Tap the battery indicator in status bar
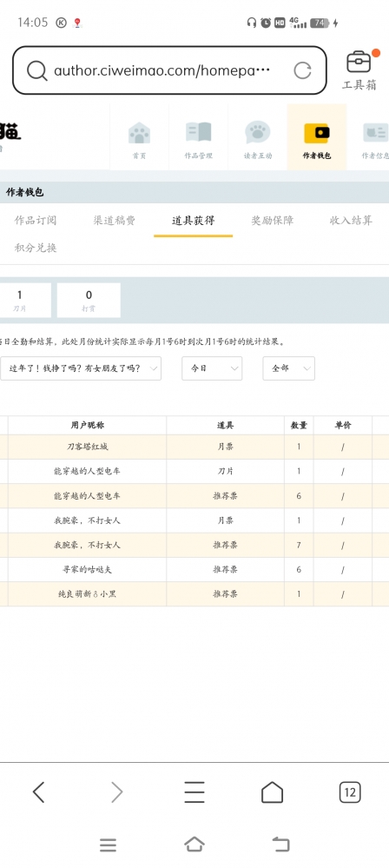This screenshot has width=389, height=868. pos(320,23)
